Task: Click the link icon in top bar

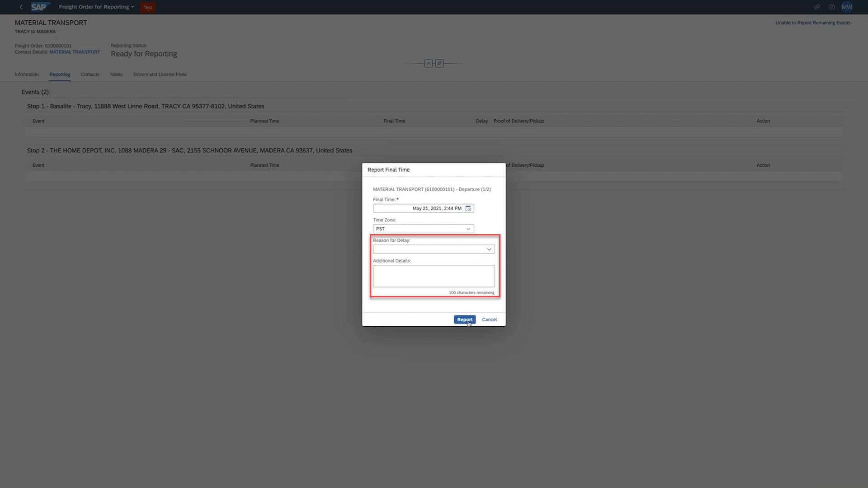Action: (x=817, y=7)
